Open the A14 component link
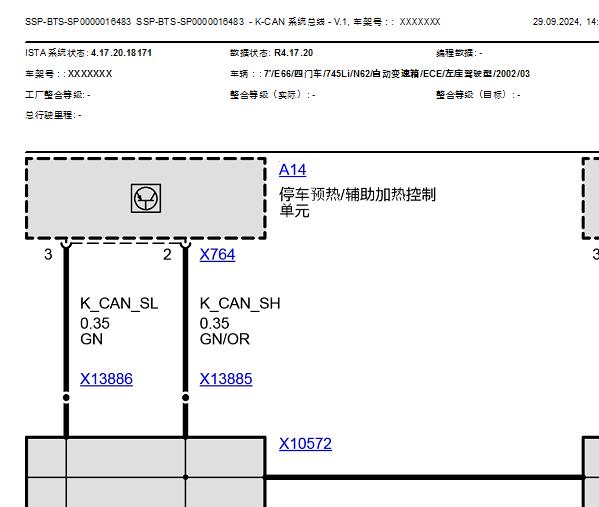Image resolution: width=599 pixels, height=507 pixels. pos(292,170)
